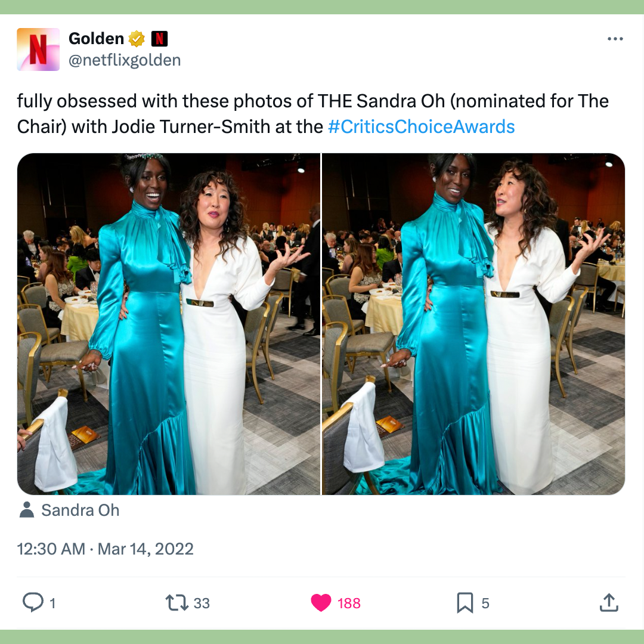The width and height of the screenshot is (644, 644).
Task: Click the Golden display name
Action: (96, 39)
